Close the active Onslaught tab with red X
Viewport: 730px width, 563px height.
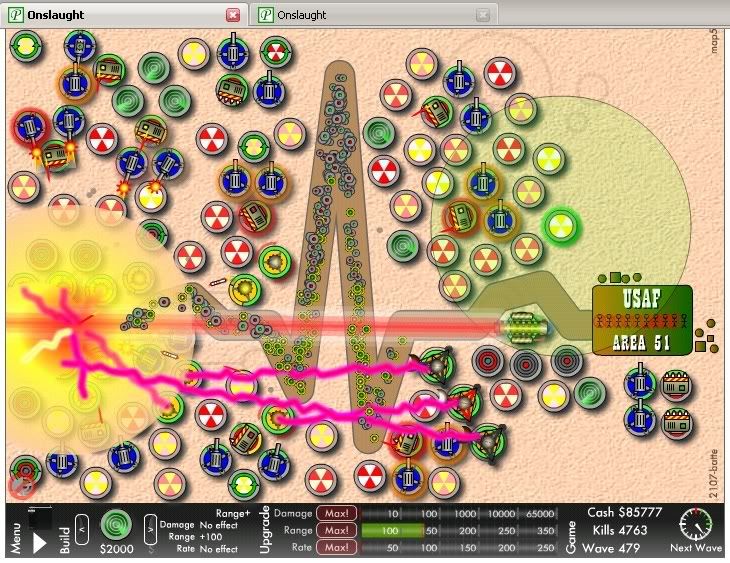pos(233,15)
